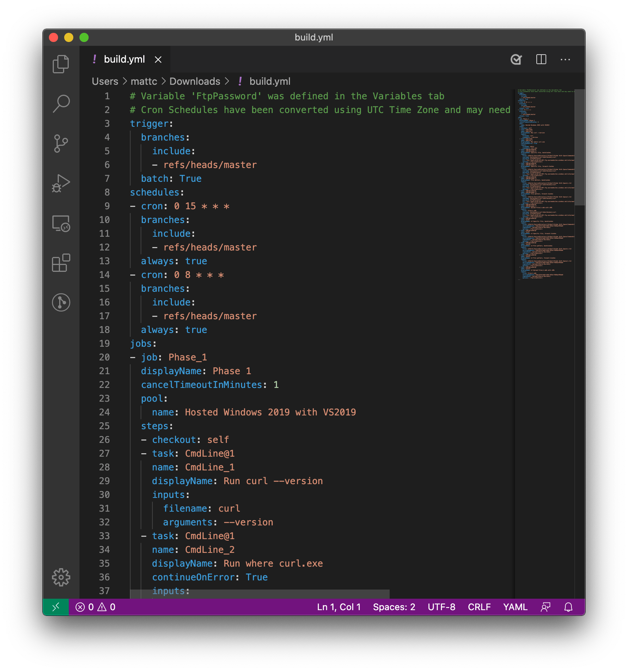Image resolution: width=628 pixels, height=672 pixels.
Task: Select mattc in the breadcrumb path
Action: click(x=144, y=81)
